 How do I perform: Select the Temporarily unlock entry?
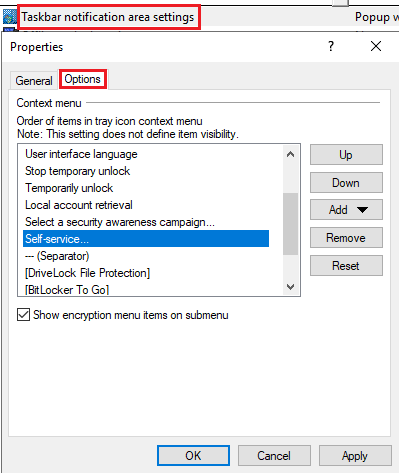click(146, 188)
